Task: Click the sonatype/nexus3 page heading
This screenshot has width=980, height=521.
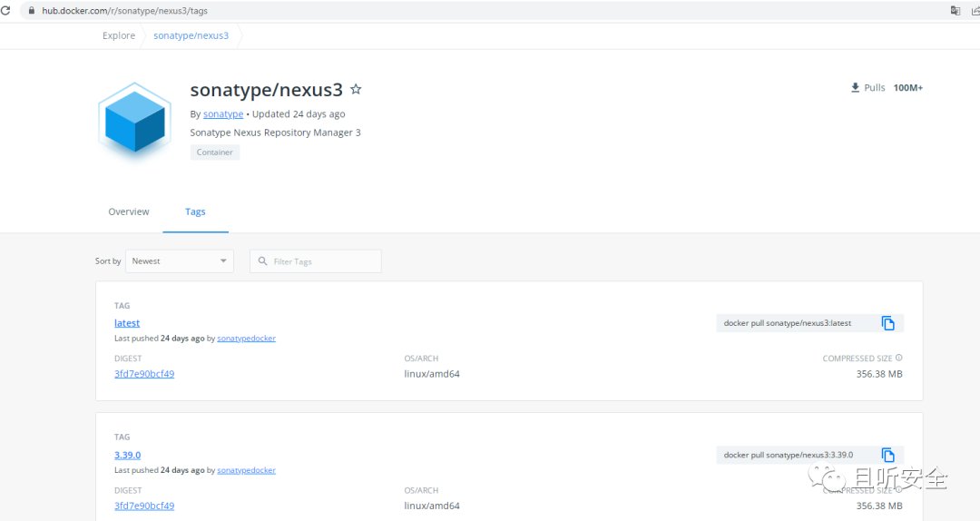Action: coord(266,90)
